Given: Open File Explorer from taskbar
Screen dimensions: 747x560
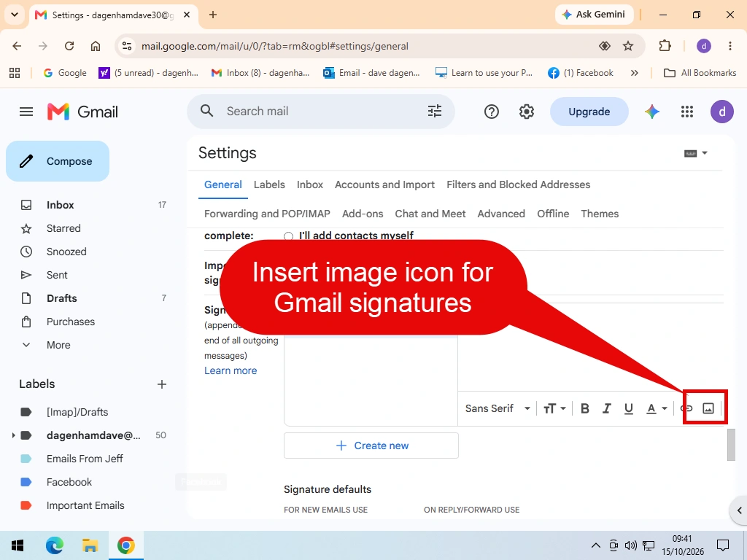Looking at the screenshot, I should (90, 545).
